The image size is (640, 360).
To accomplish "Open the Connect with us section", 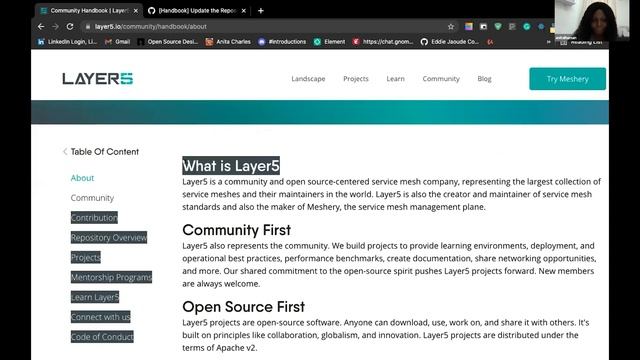I will tap(100, 317).
